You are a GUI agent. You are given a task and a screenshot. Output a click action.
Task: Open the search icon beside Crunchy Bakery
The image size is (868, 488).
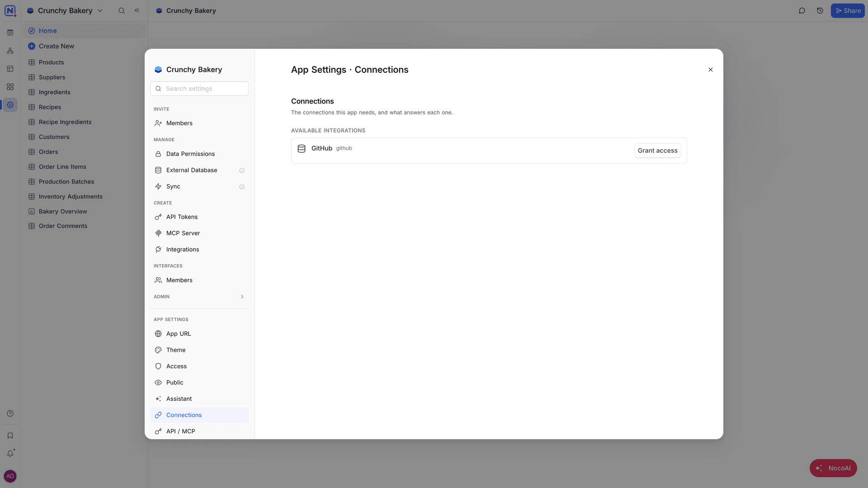point(122,10)
